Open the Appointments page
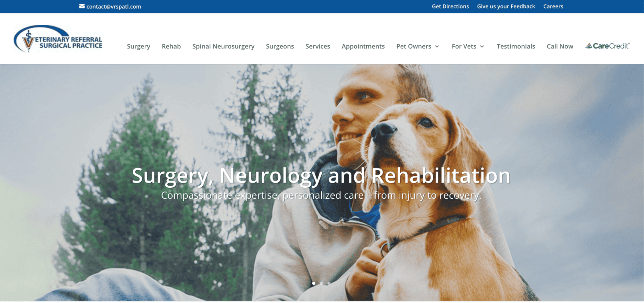Image resolution: width=644 pixels, height=303 pixels. pyautogui.click(x=363, y=46)
